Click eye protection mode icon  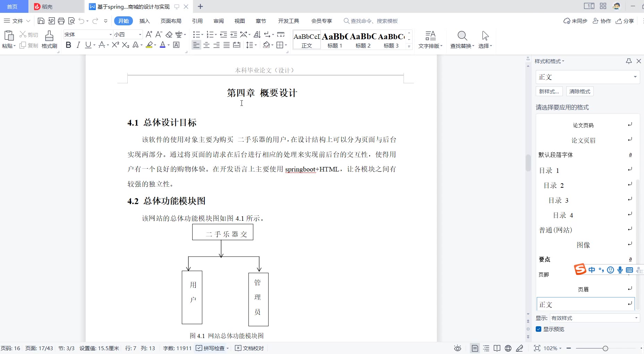[458, 348]
